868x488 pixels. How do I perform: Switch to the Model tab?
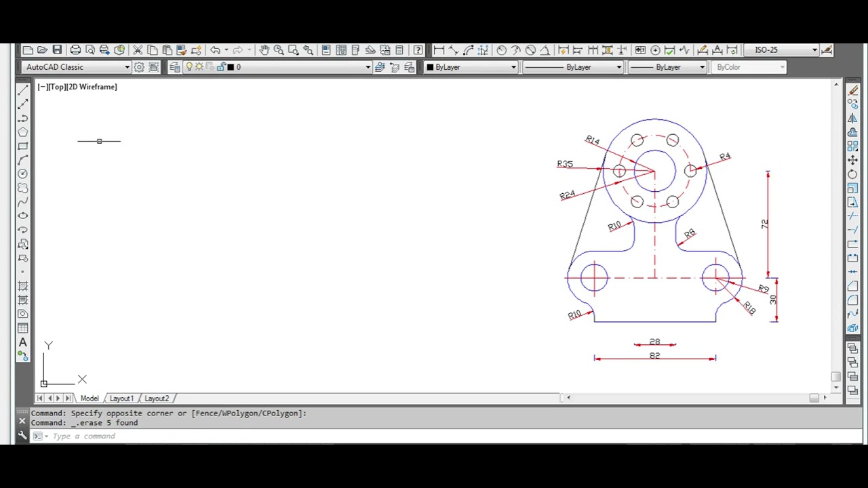(x=90, y=399)
